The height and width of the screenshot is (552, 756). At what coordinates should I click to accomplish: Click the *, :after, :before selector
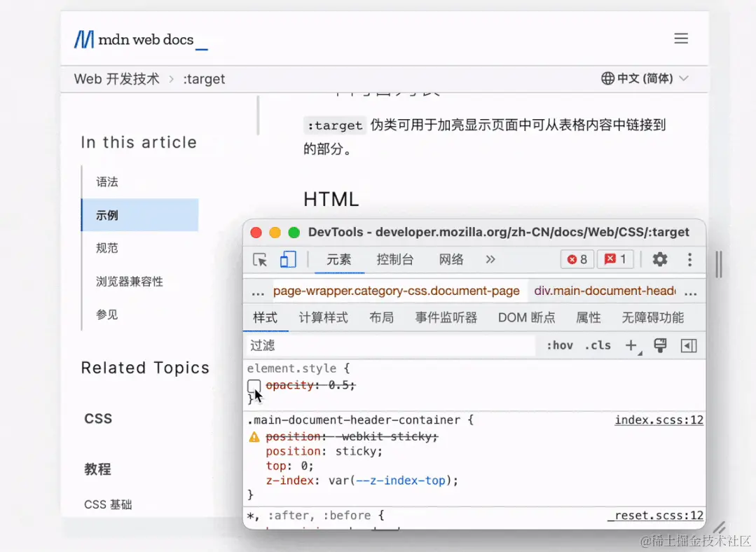309,516
